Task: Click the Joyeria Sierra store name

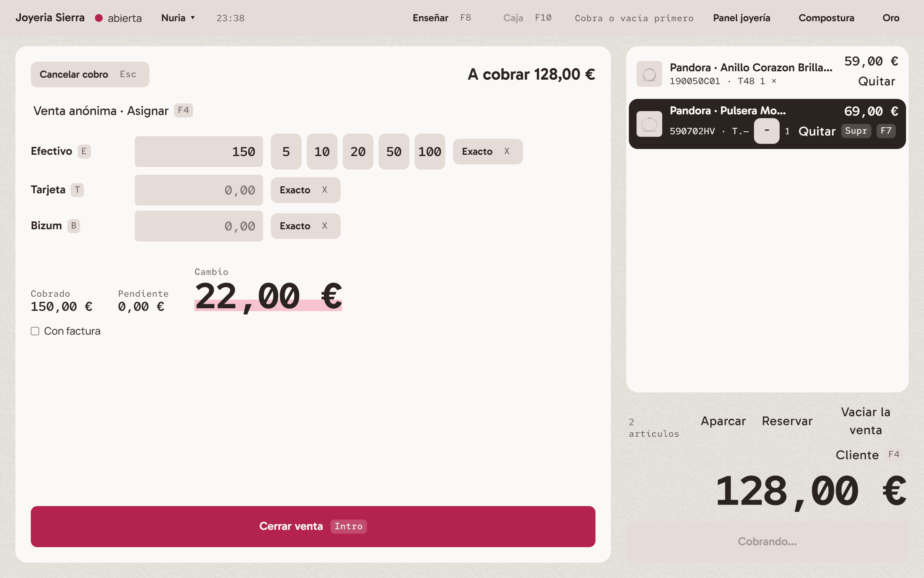Action: click(x=50, y=18)
